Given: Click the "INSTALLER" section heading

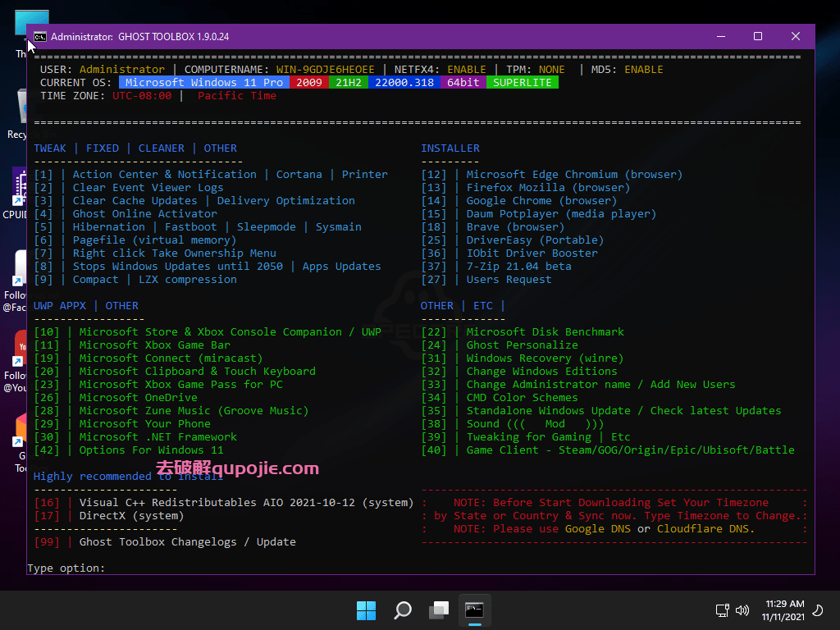Looking at the screenshot, I should pyautogui.click(x=450, y=148).
